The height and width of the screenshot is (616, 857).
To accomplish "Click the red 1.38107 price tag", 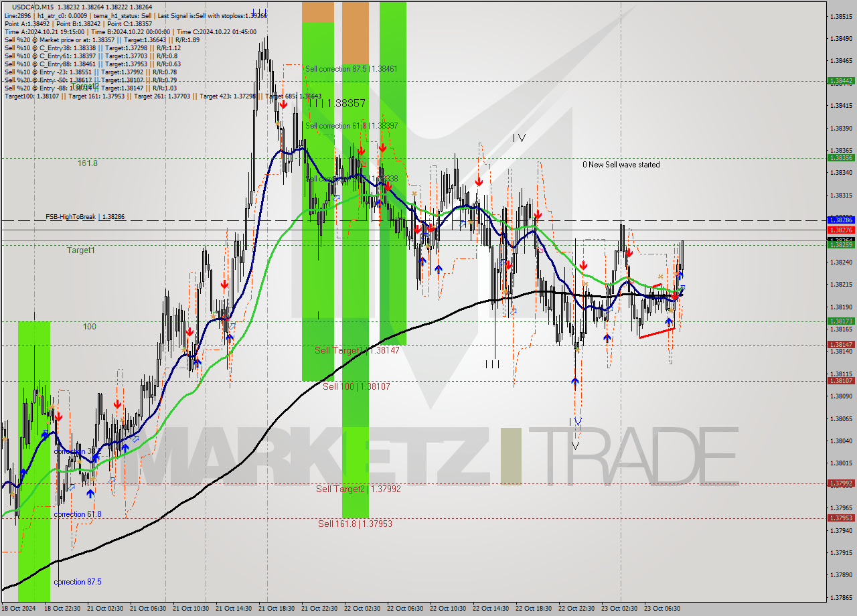I will 841,380.
